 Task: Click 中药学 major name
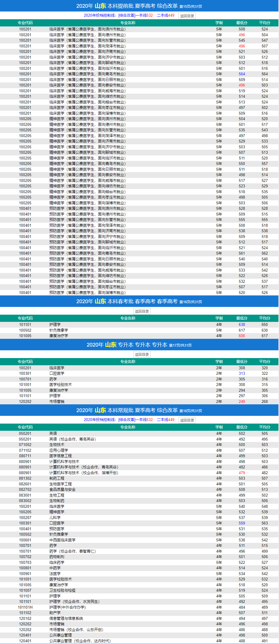pyautogui.click(x=55, y=568)
